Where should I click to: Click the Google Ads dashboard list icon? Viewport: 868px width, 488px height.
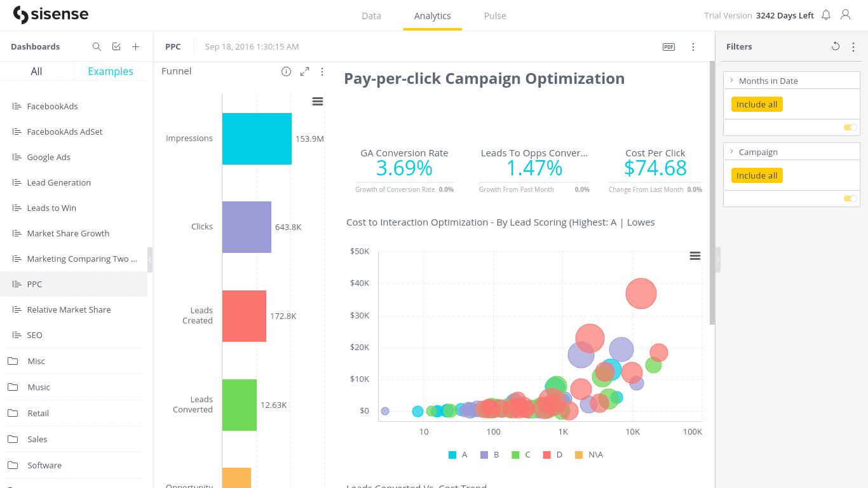click(17, 157)
